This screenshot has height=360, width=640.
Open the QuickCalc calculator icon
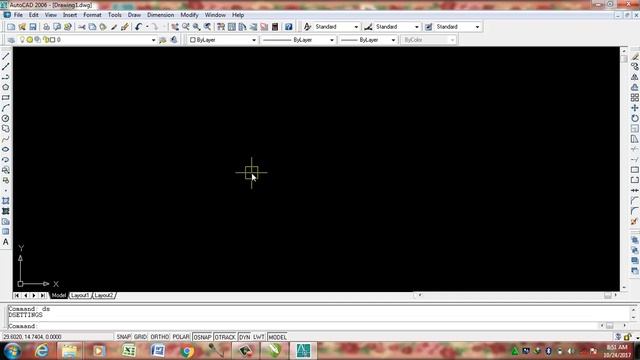tap(275, 27)
